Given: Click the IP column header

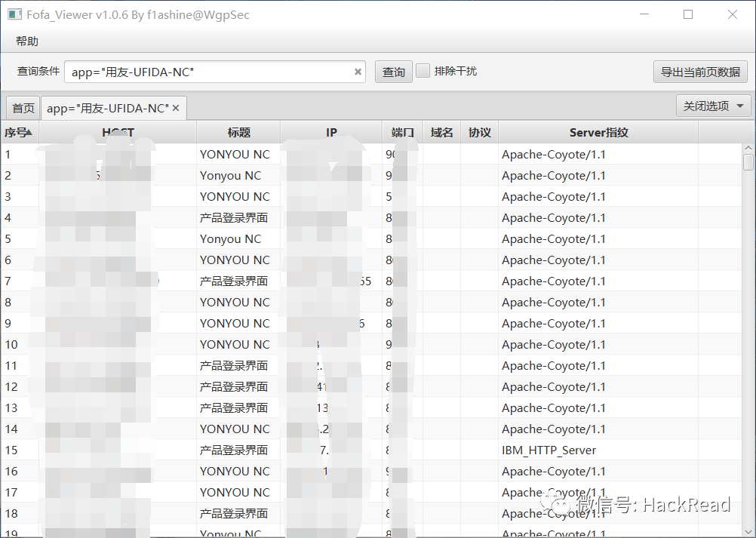Looking at the screenshot, I should tap(331, 132).
